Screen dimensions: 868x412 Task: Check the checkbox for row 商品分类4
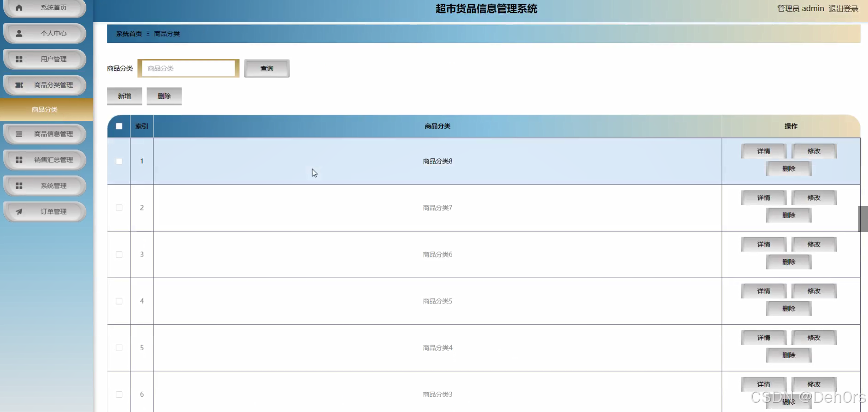pos(119,347)
